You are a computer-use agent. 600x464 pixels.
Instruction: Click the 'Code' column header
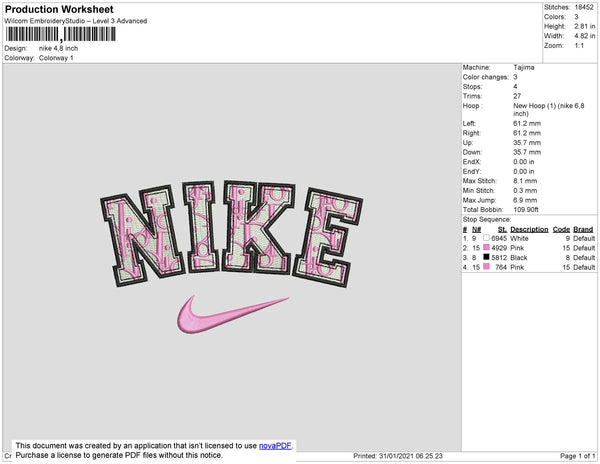[561, 229]
